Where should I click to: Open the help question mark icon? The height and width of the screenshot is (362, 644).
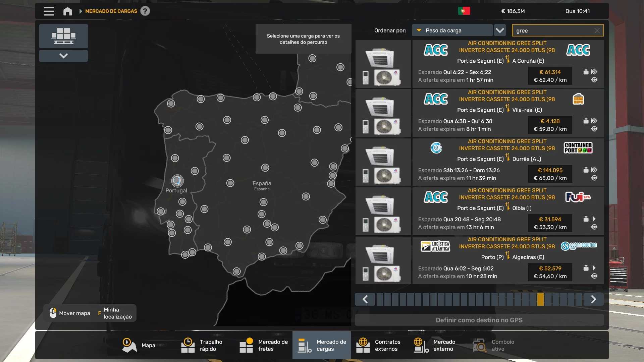click(x=145, y=11)
